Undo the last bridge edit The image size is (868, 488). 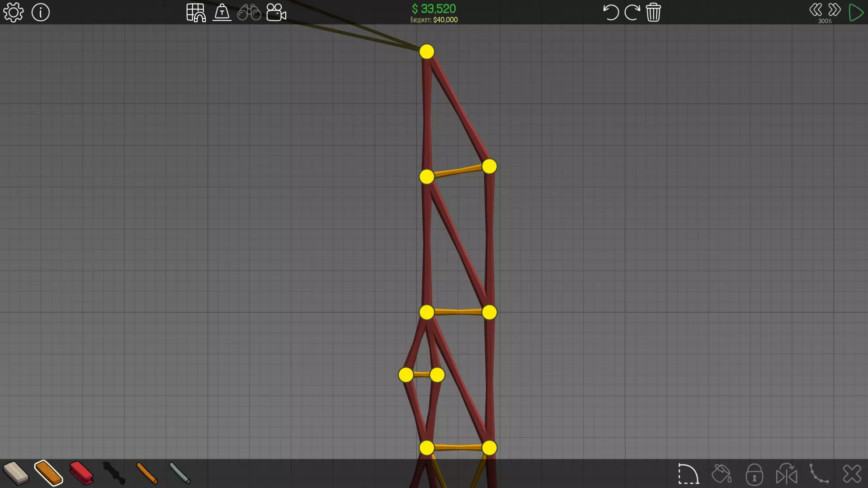[610, 12]
